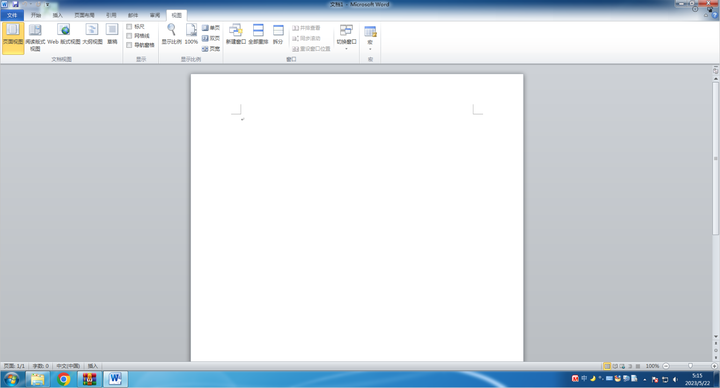
Task: Open Customize Quick Access Toolbar dropdown
Action: (x=47, y=4)
